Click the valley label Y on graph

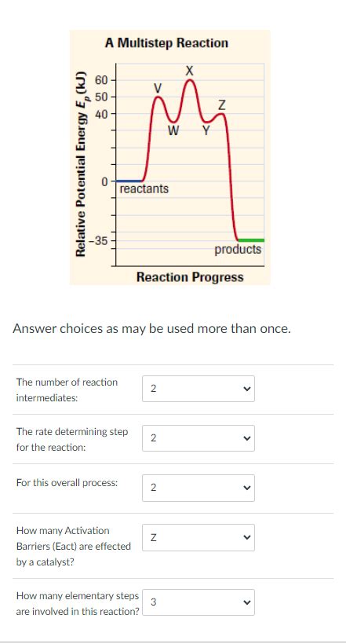coord(206,131)
